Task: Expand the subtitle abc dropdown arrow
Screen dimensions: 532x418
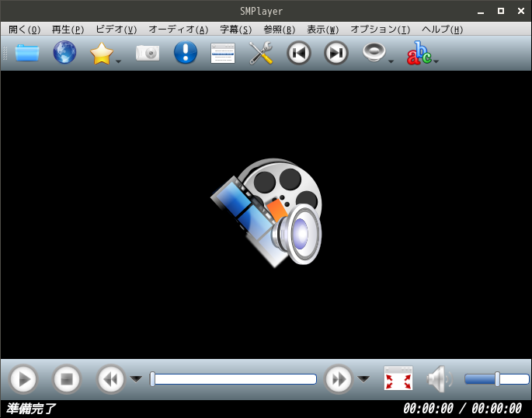Action: [x=436, y=61]
